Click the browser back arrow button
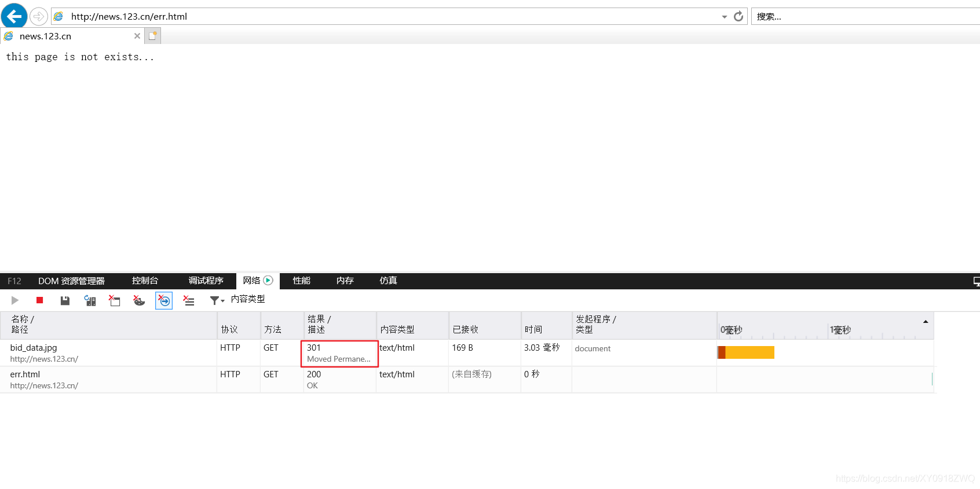980x489 pixels. point(14,16)
